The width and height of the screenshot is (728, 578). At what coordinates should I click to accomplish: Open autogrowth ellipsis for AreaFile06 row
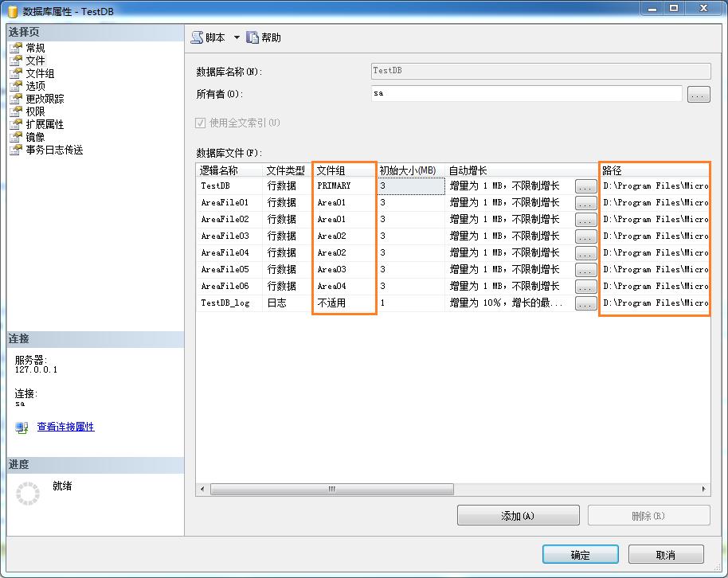pyautogui.click(x=586, y=287)
